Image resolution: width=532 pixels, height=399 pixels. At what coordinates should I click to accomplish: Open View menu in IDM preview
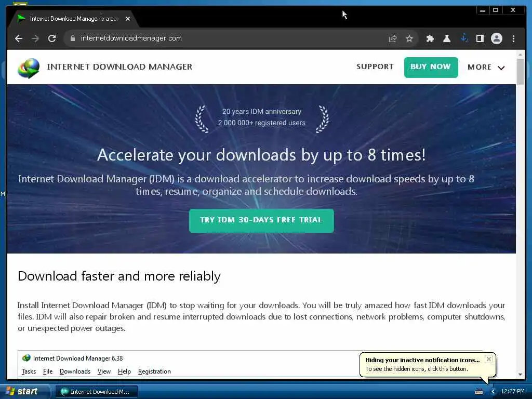coord(104,371)
